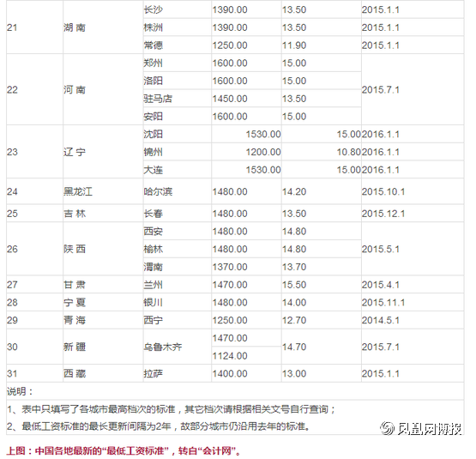Click the 河南 effective date 2015.7.1

413,89
